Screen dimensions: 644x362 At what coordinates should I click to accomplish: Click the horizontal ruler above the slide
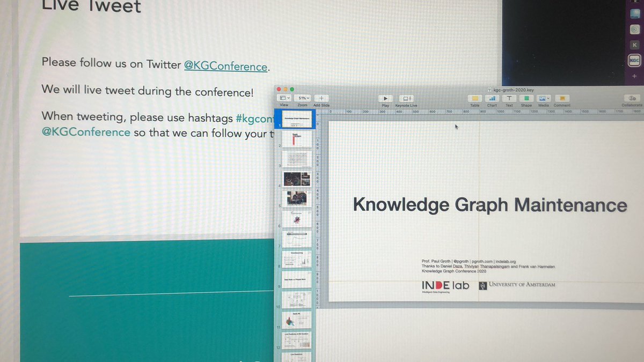tap(483, 112)
